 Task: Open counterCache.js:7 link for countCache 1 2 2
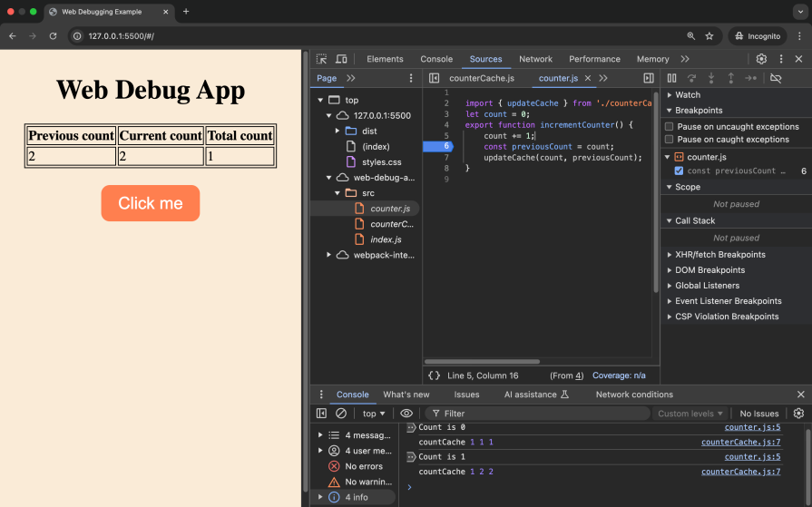tap(740, 472)
